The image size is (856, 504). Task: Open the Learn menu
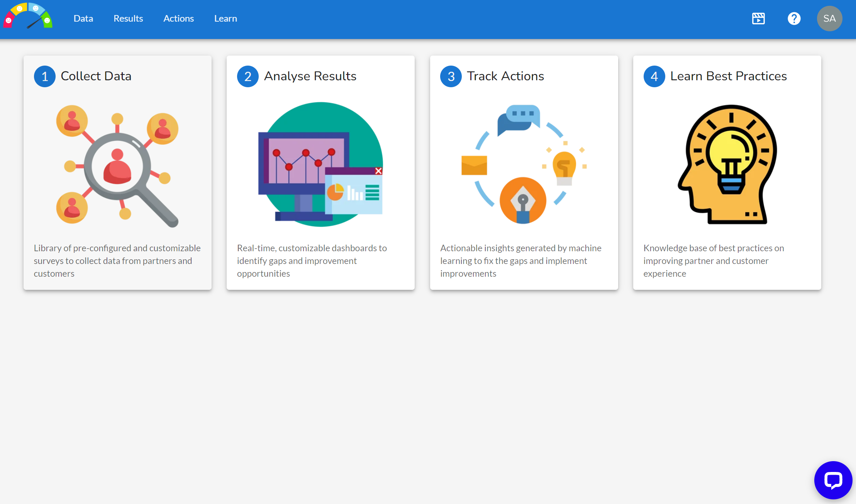pyautogui.click(x=225, y=19)
